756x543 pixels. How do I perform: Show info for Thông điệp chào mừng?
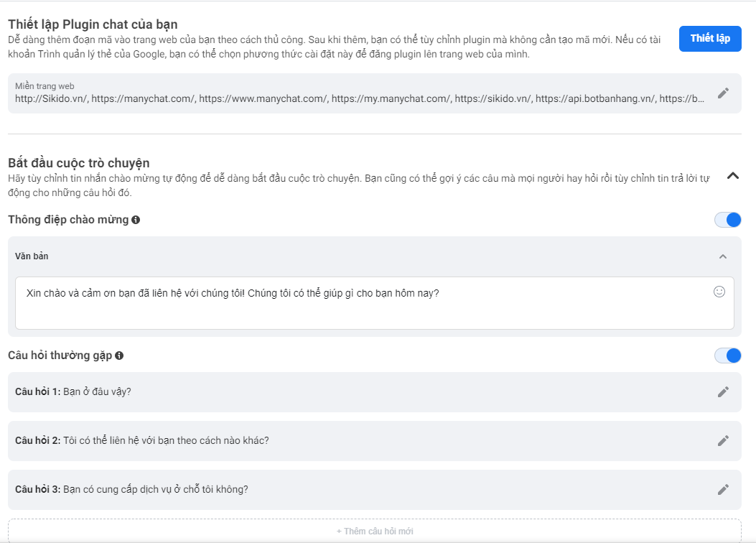click(x=136, y=220)
